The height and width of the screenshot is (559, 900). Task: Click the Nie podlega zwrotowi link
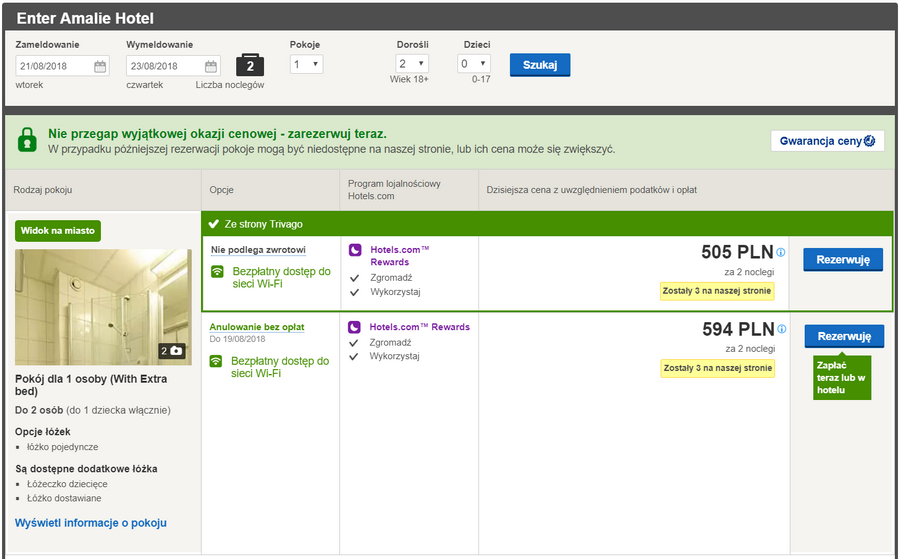tap(258, 250)
